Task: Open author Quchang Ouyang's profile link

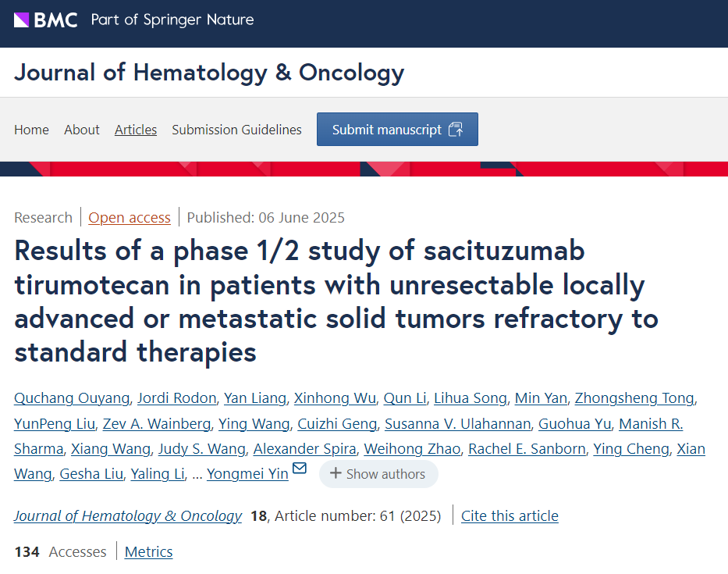Action: click(x=72, y=398)
